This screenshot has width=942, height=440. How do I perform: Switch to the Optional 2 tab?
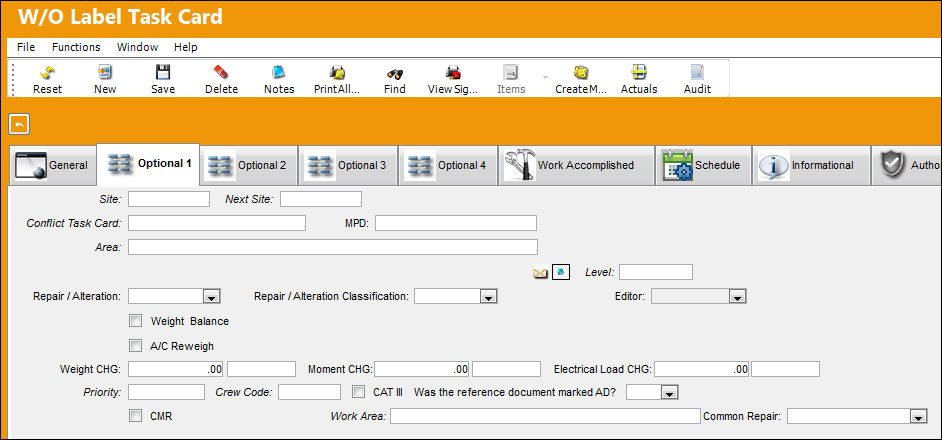click(248, 165)
